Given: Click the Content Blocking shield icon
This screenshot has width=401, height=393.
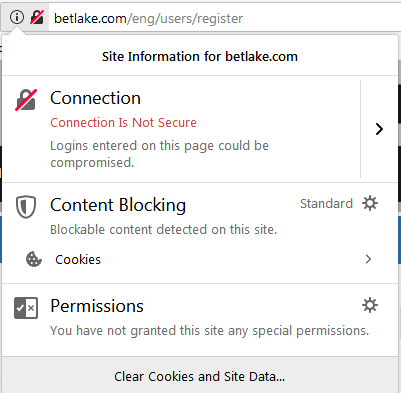Looking at the screenshot, I should (26, 207).
